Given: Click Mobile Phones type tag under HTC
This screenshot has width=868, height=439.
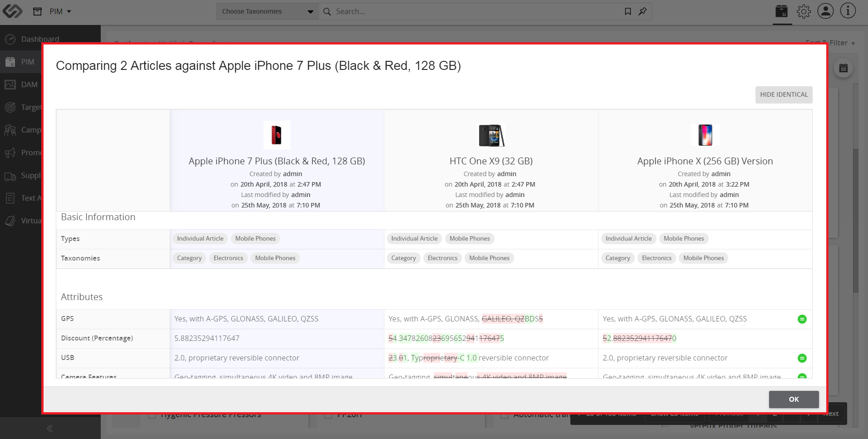Looking at the screenshot, I should pos(470,238).
